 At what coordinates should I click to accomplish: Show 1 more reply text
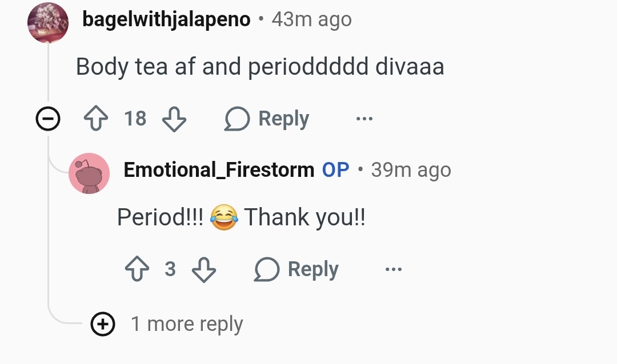pos(187,324)
